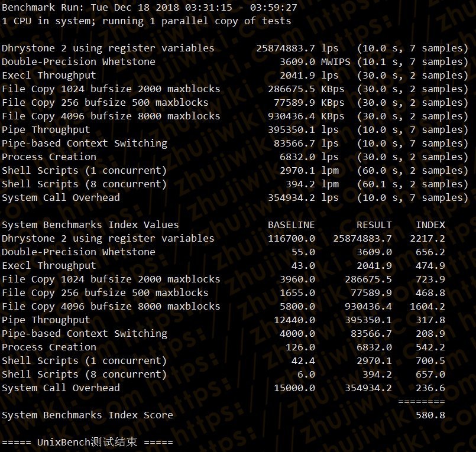
Task: Select baseline value 1655.0
Action: [297, 292]
